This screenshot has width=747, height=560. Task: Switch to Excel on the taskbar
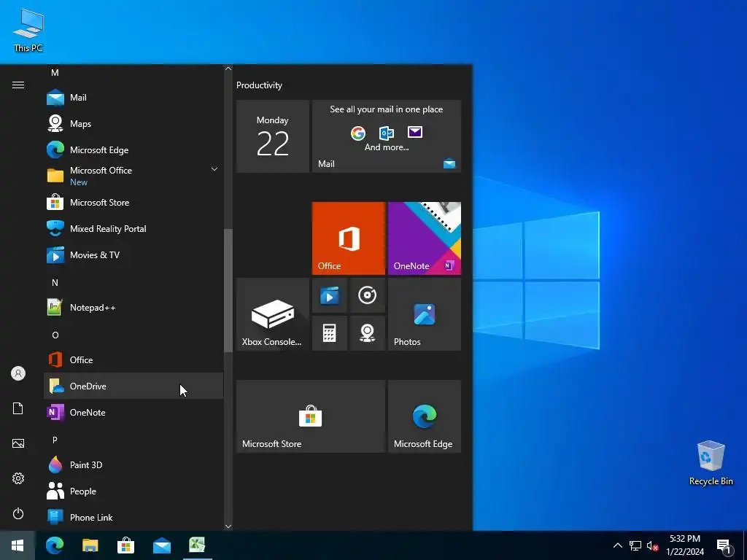click(x=197, y=545)
